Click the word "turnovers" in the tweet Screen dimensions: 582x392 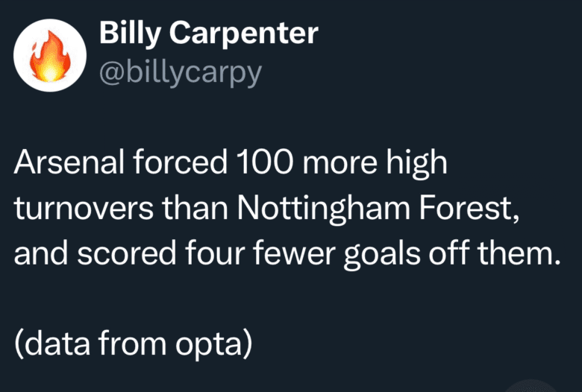point(88,210)
